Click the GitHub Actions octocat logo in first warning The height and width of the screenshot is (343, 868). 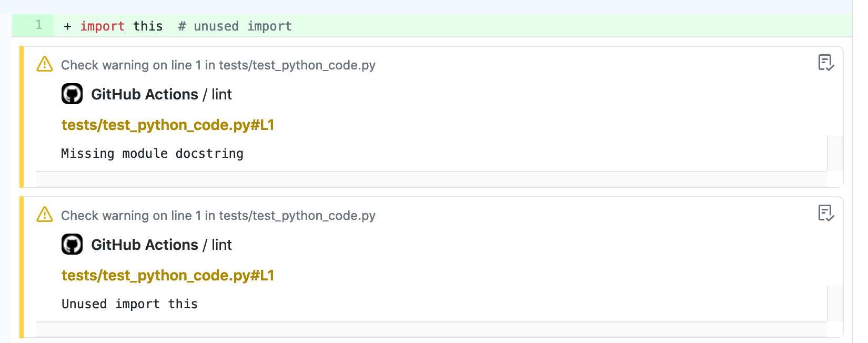(x=72, y=94)
